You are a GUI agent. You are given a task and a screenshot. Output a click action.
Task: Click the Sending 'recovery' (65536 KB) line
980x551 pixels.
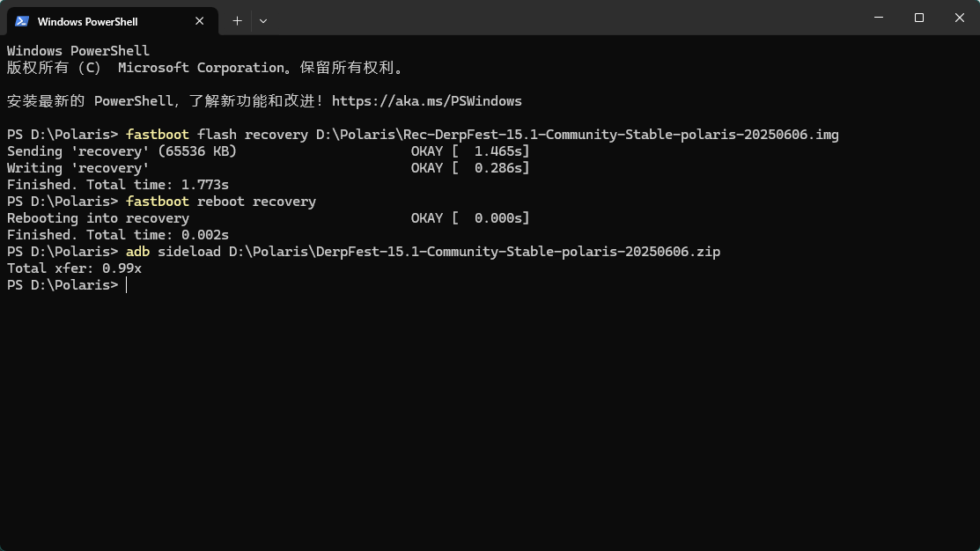click(122, 151)
